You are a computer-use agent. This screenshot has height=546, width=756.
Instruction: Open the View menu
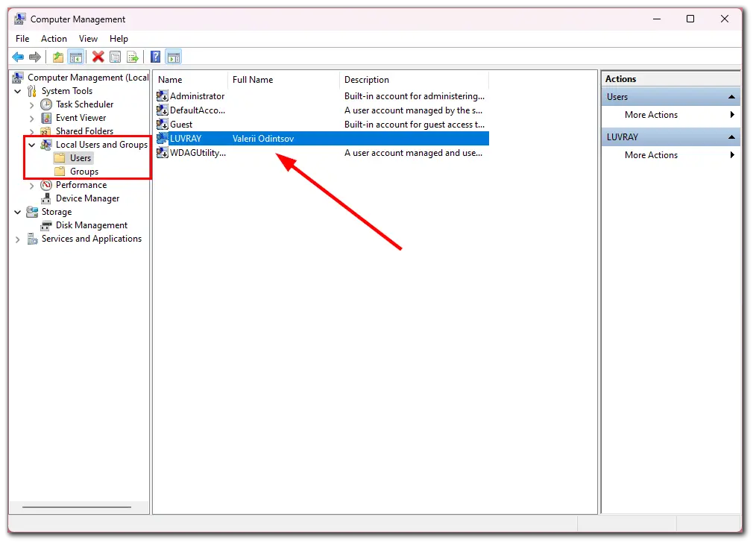coord(88,39)
